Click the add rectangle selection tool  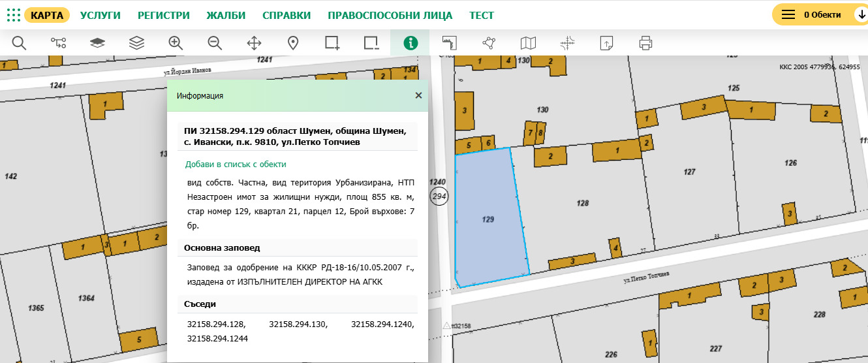click(x=332, y=43)
